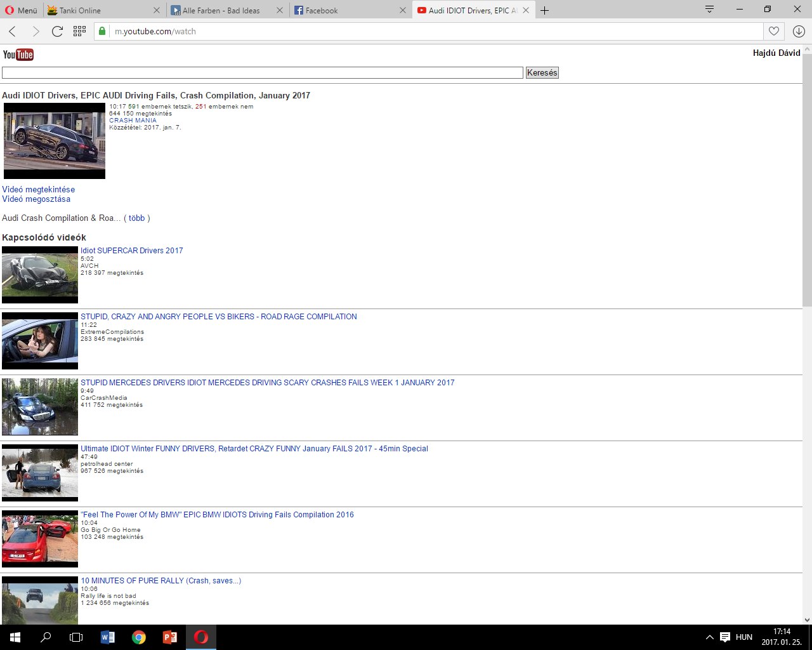This screenshot has width=812, height=650.
Task: Click the Go Big Or Go Home channel name
Action: tap(110, 529)
